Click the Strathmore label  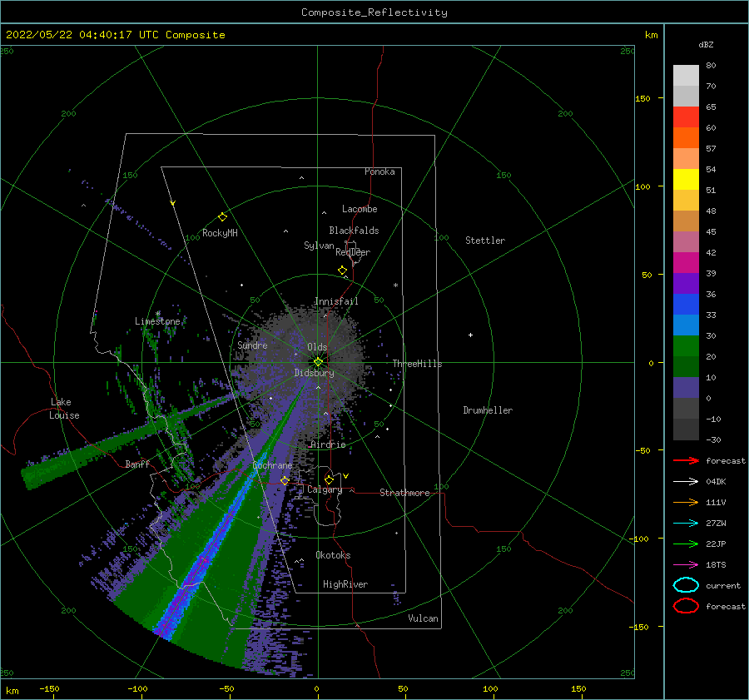(x=404, y=493)
